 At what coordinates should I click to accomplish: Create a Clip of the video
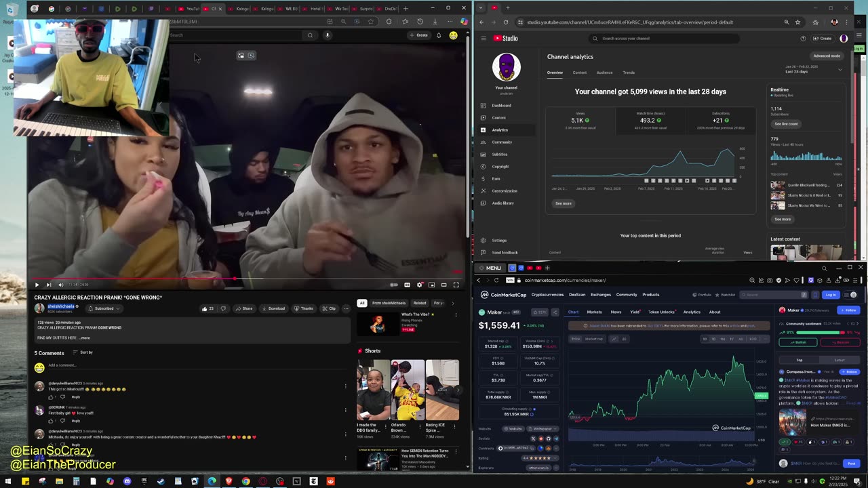point(329,308)
